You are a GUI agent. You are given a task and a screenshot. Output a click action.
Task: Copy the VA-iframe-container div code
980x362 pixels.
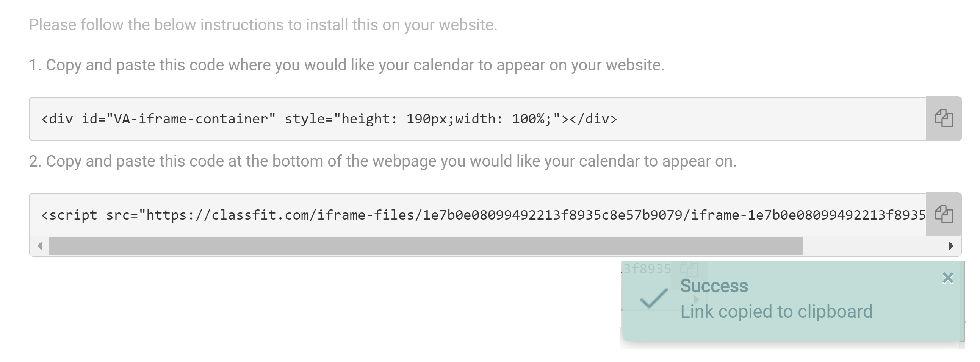pos(944,119)
